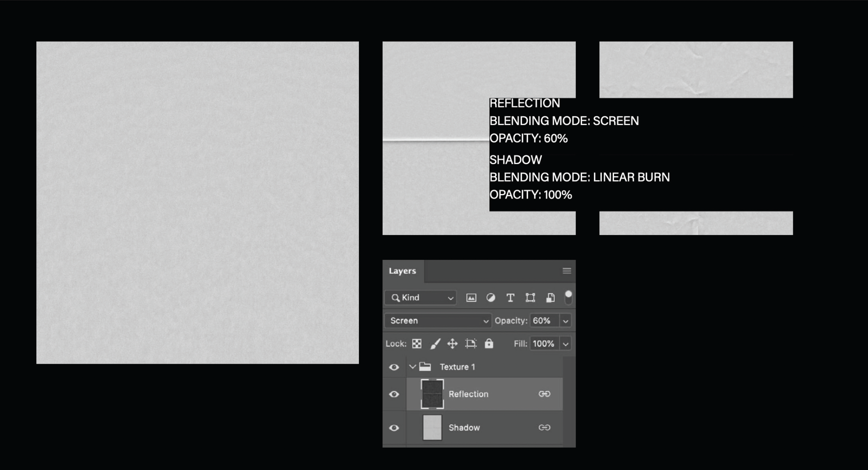Toggle the layer filtering on/off switch
The image size is (868, 470).
tap(568, 297)
